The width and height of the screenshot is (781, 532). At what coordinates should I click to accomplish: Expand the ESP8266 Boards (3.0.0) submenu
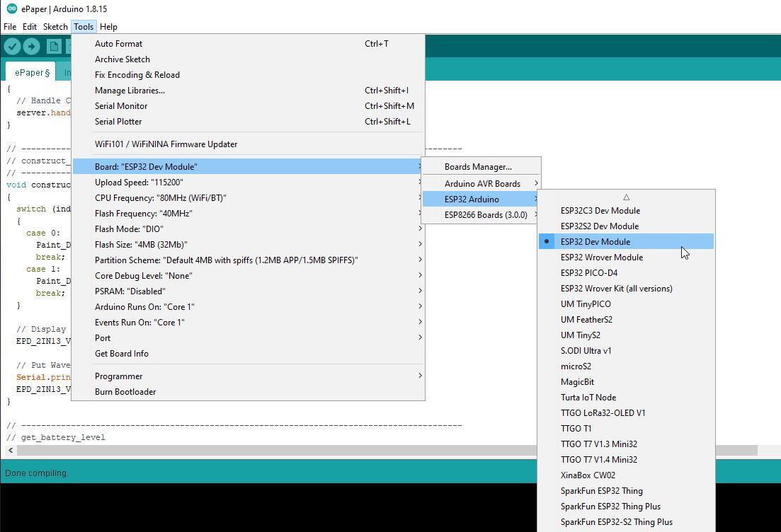click(x=485, y=215)
